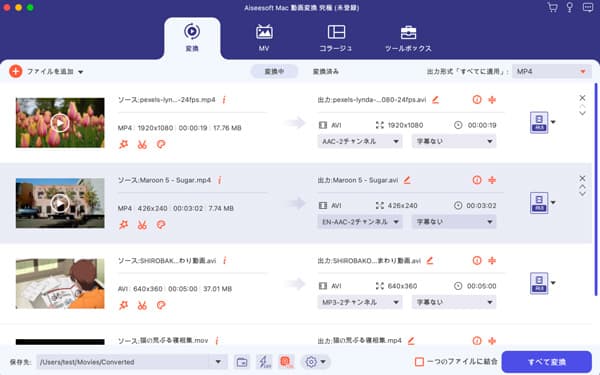Check 一つのファイルに結合 checkbox
The image size is (600, 375).
coord(419,362)
